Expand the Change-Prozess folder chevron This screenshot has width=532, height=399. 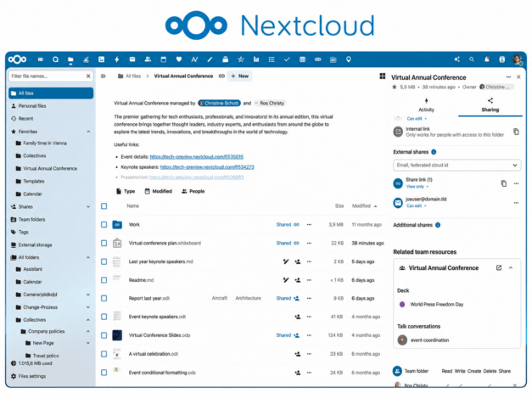point(88,307)
